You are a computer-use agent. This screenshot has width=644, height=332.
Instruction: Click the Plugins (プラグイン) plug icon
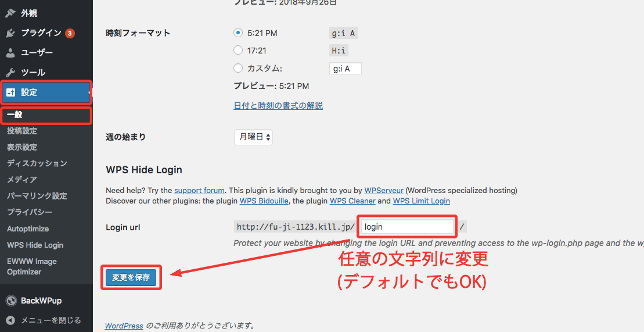[10, 33]
